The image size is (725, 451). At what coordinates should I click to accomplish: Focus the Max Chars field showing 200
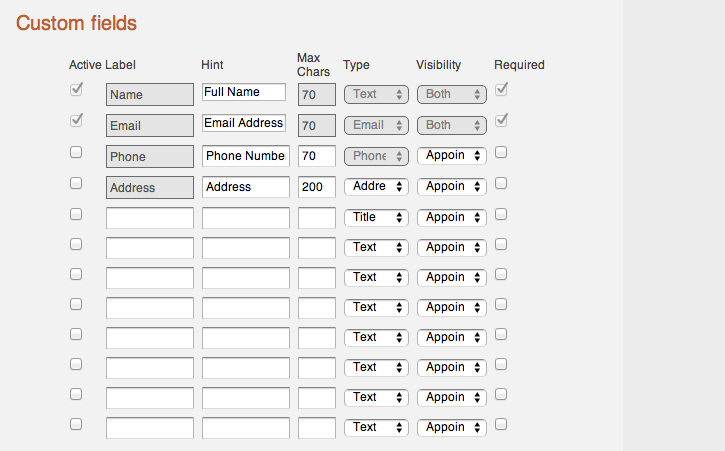point(317,187)
